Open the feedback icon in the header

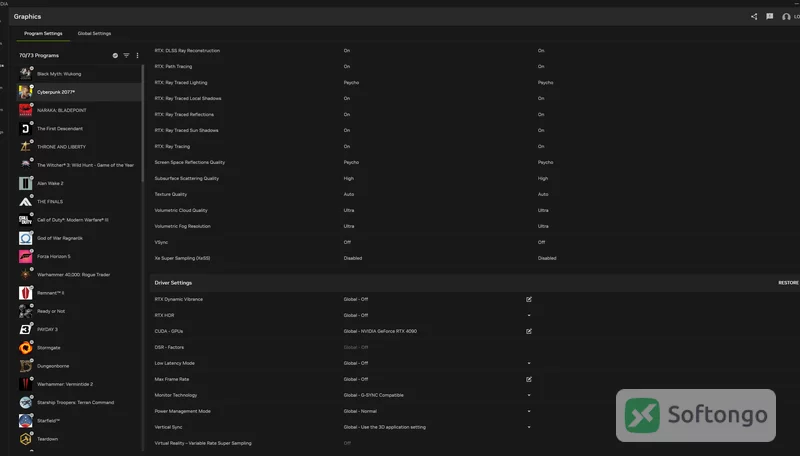[x=769, y=16]
